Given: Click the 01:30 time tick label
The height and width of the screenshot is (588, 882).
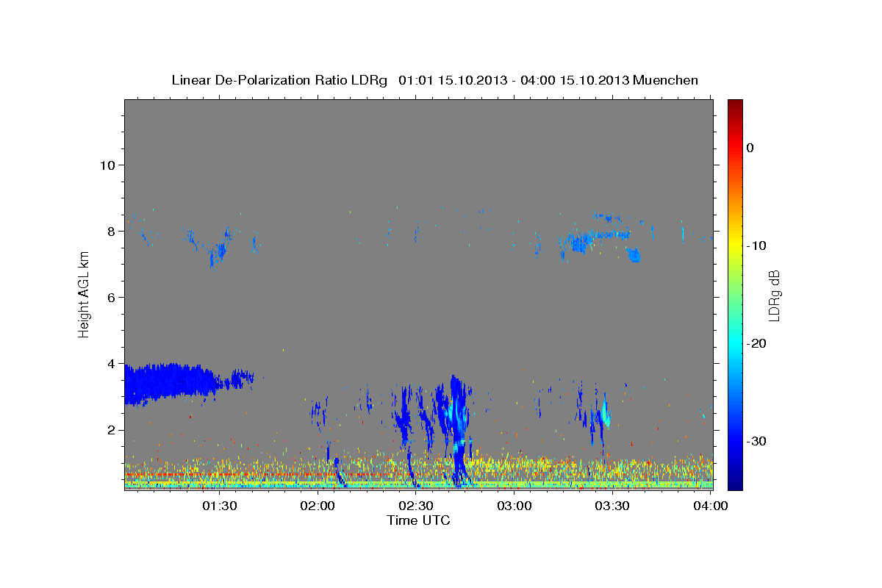Looking at the screenshot, I should 220,506.
